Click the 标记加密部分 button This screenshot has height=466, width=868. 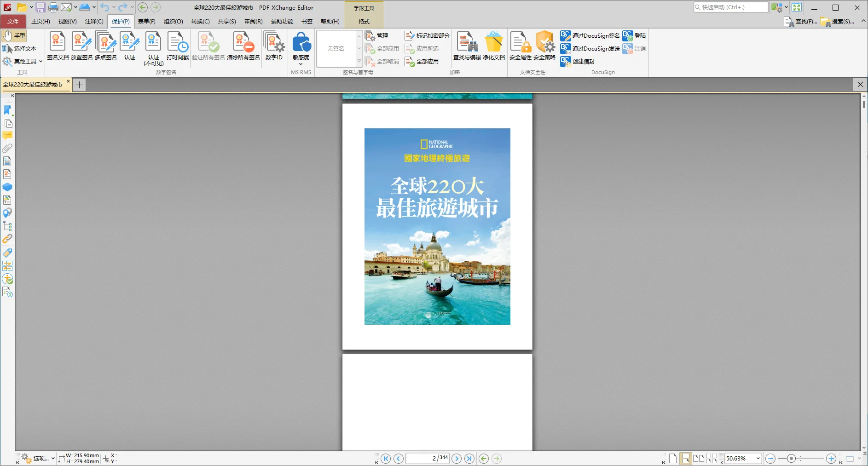click(x=427, y=36)
